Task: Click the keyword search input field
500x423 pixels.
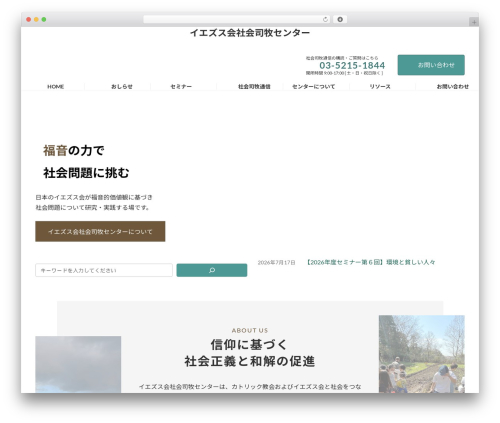Action: coord(104,270)
